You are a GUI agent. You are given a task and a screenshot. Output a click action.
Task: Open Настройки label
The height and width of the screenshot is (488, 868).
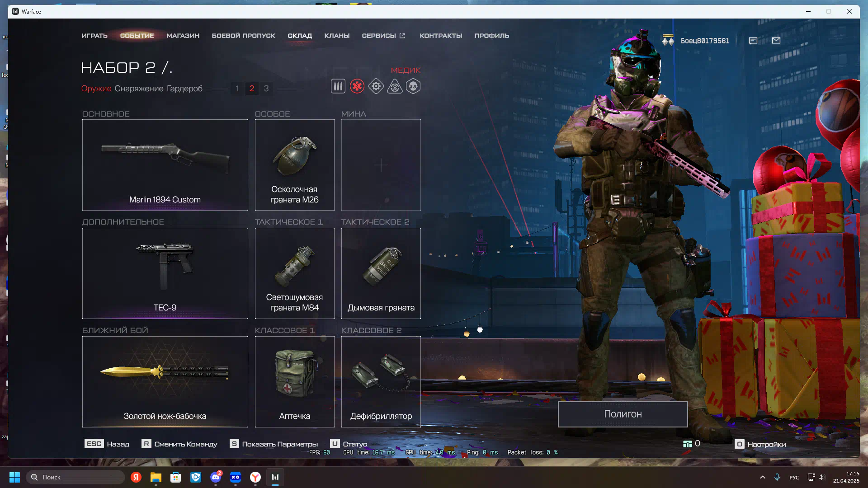767,445
